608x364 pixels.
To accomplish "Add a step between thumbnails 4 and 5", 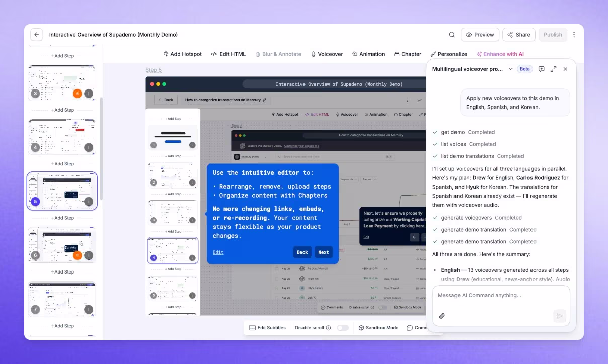I will (x=62, y=164).
